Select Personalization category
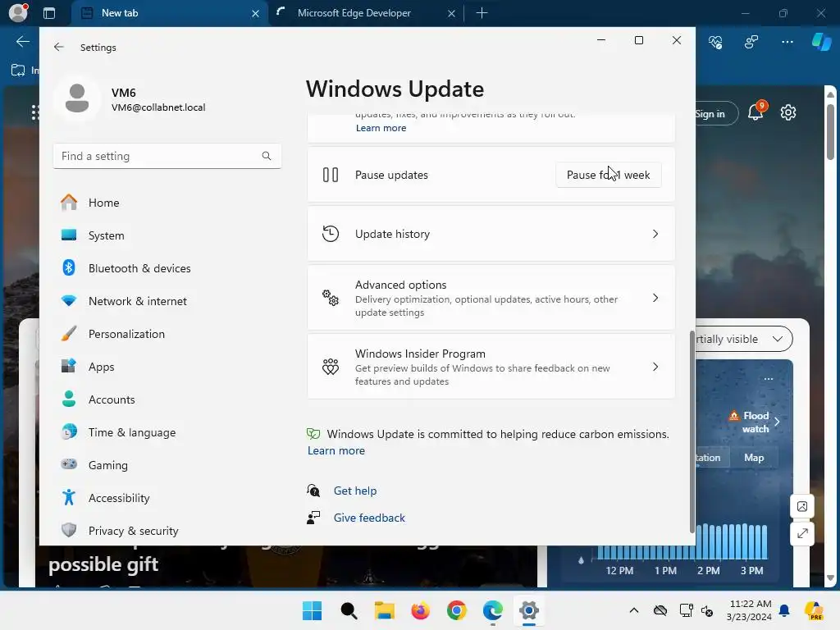This screenshot has height=630, width=840. tap(126, 334)
